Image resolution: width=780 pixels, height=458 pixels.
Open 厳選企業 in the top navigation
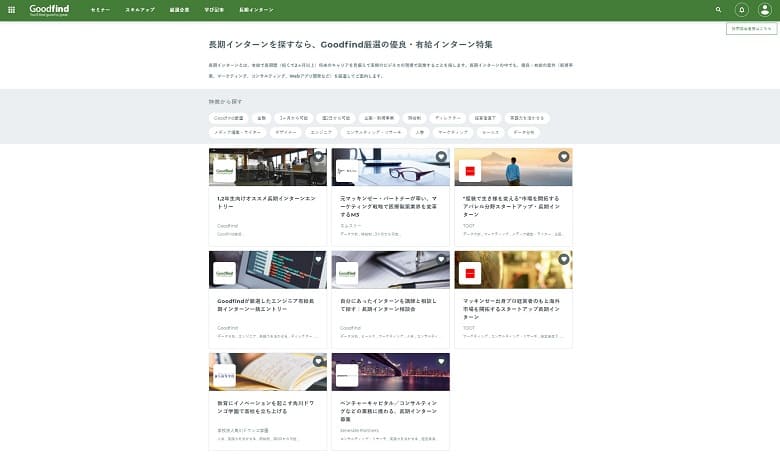tap(180, 10)
